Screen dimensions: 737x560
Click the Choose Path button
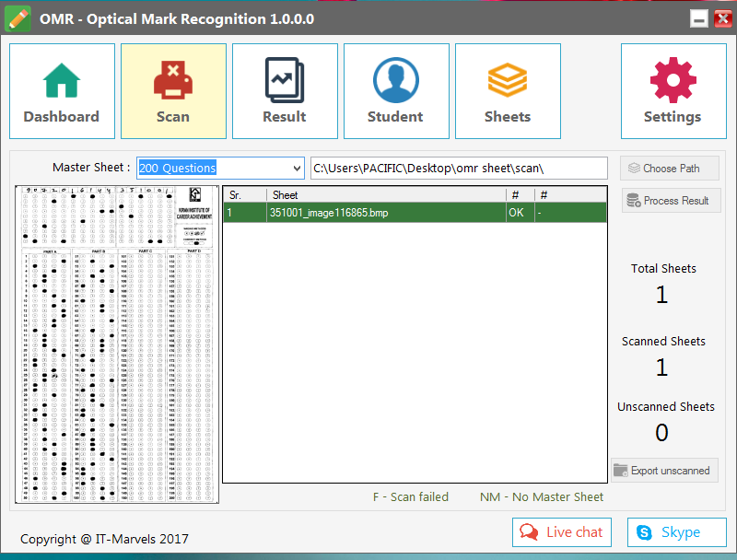coord(670,169)
